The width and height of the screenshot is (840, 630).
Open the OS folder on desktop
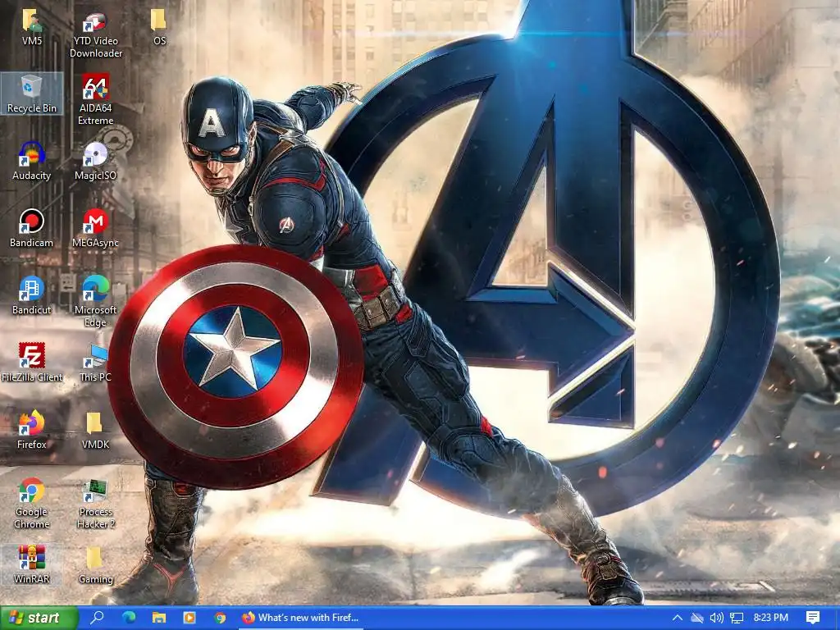pyautogui.click(x=158, y=27)
